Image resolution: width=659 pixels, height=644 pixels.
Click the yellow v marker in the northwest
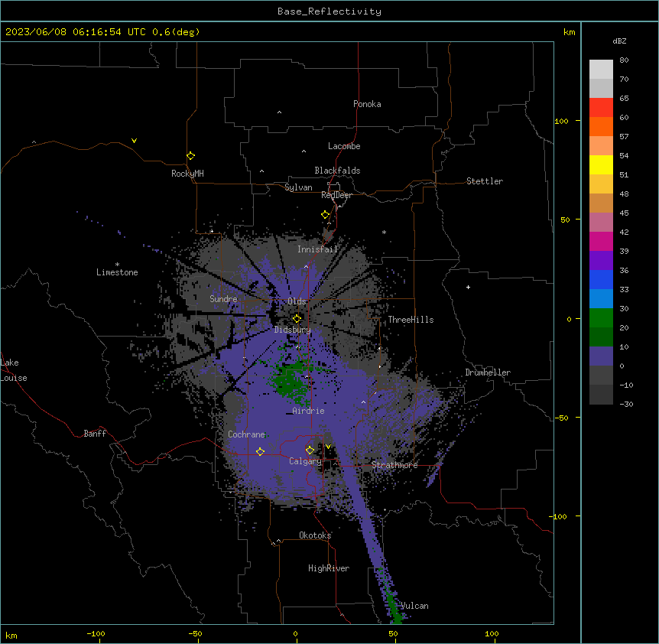click(134, 141)
